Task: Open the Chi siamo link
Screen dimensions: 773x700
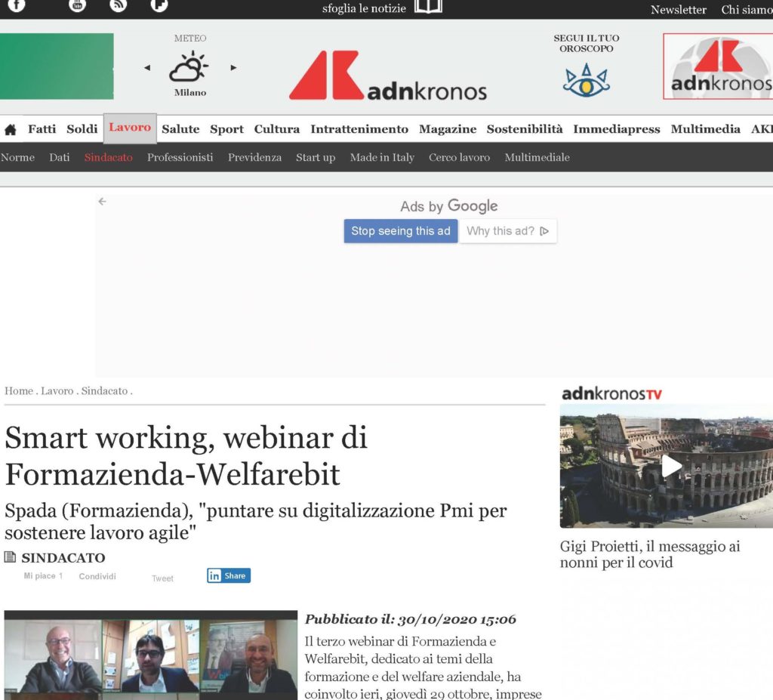Action: pos(747,10)
